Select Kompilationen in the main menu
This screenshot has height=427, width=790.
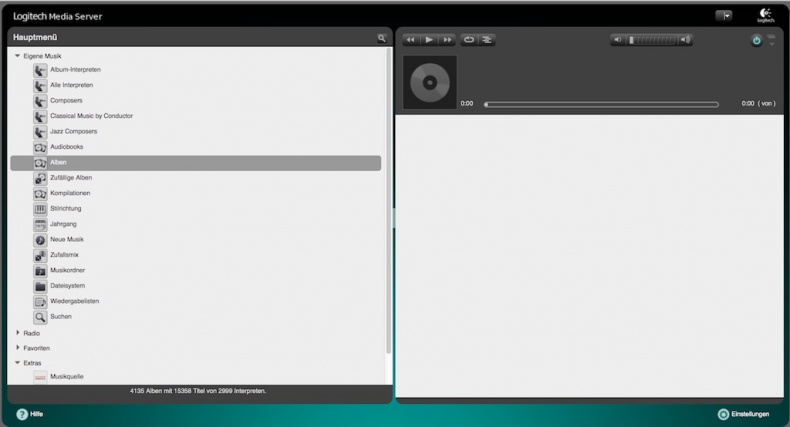(70, 193)
